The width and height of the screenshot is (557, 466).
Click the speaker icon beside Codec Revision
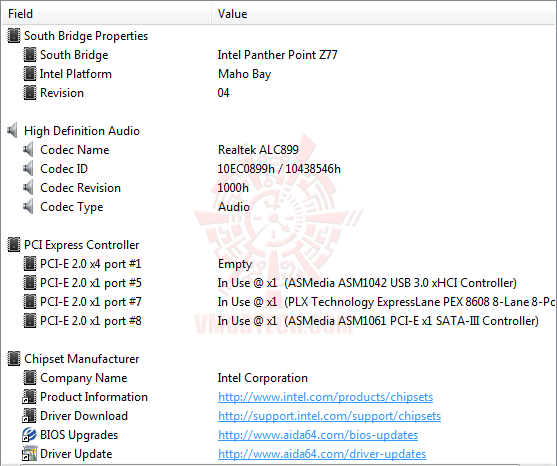[x=28, y=188]
